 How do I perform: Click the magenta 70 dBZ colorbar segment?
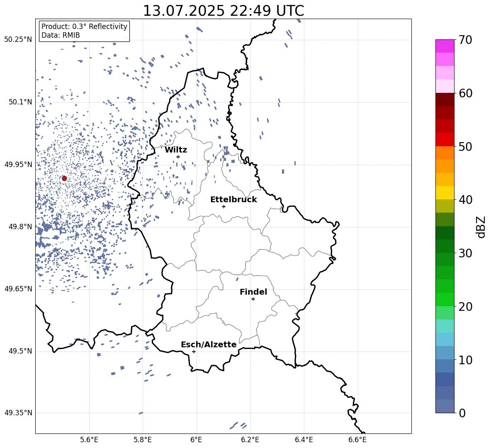tap(445, 46)
